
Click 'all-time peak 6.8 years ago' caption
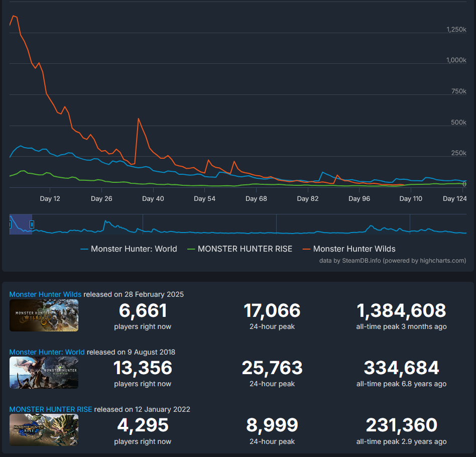[x=401, y=384]
